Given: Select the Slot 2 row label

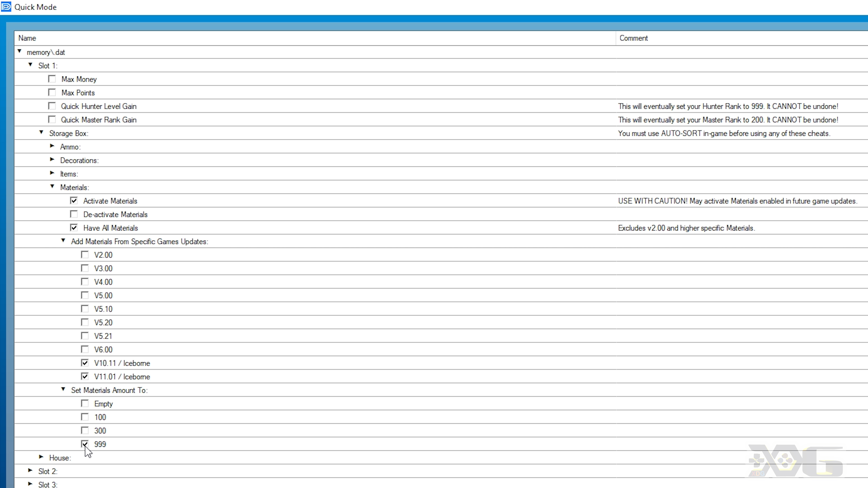Looking at the screenshot, I should point(48,471).
